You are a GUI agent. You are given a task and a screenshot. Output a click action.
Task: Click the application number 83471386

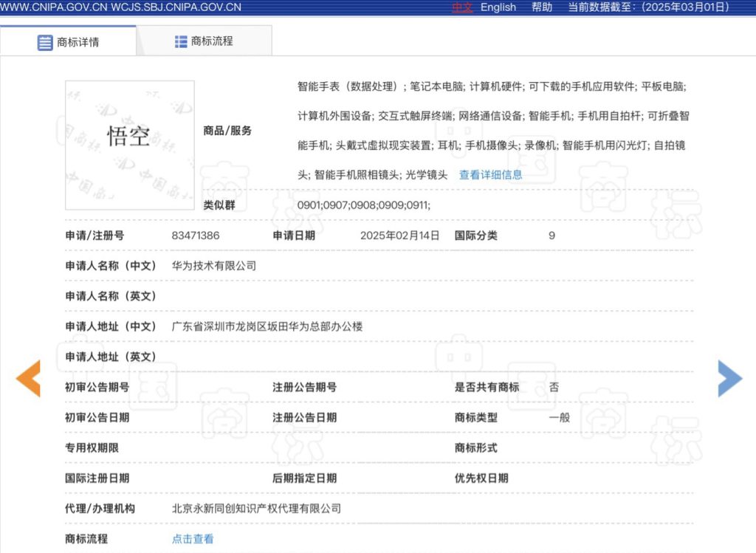195,236
